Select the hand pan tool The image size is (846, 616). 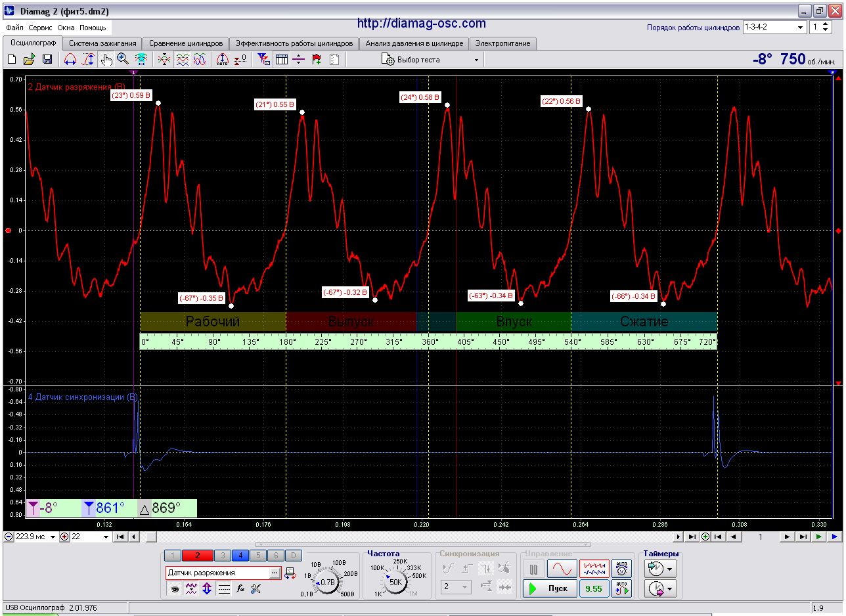point(106,60)
